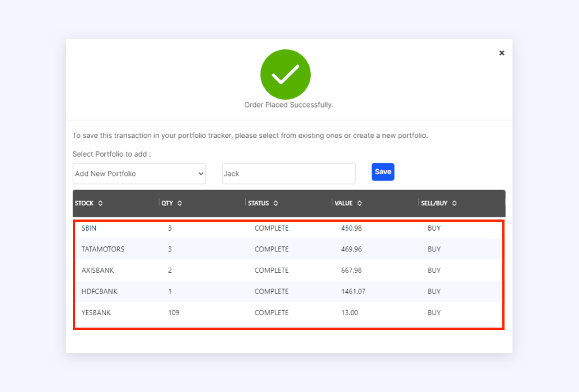The image size is (579, 392).
Task: Click COMPLETE status in the YESBANK row
Action: [272, 312]
